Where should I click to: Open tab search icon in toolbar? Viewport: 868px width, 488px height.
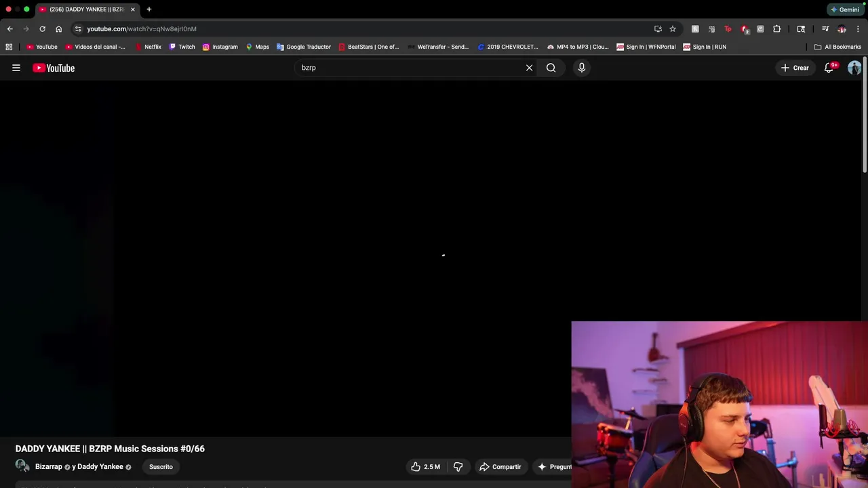[x=801, y=28]
